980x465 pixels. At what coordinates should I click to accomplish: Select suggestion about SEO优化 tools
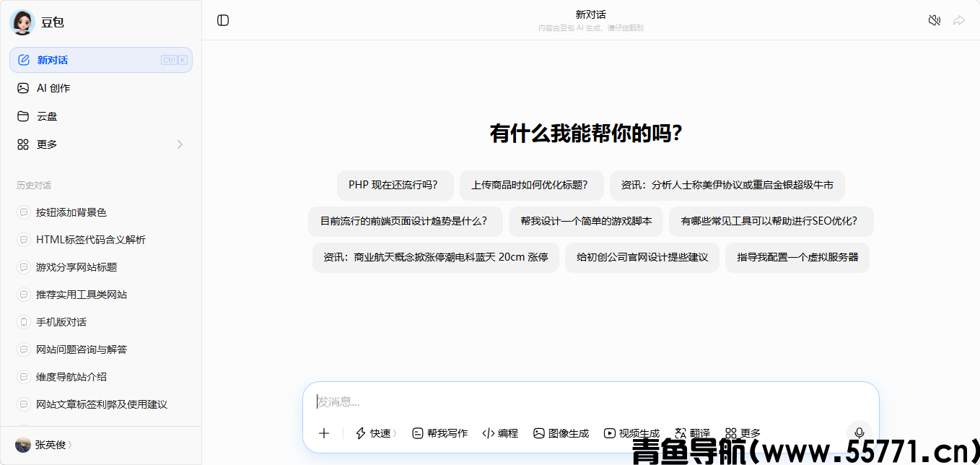pos(771,222)
